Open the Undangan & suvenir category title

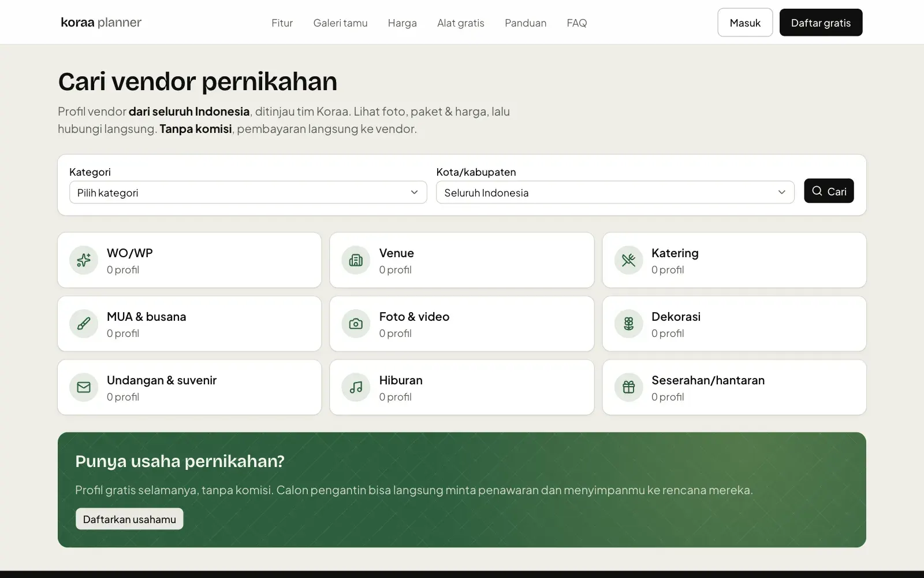162,380
